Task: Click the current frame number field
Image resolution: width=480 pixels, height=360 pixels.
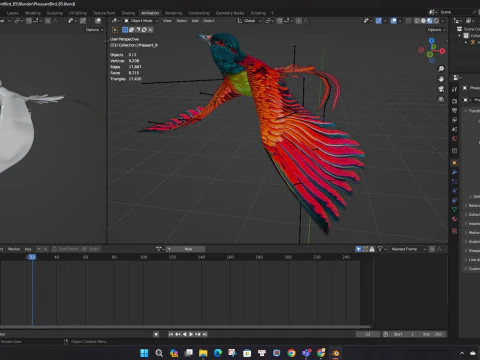Action: click(x=368, y=334)
